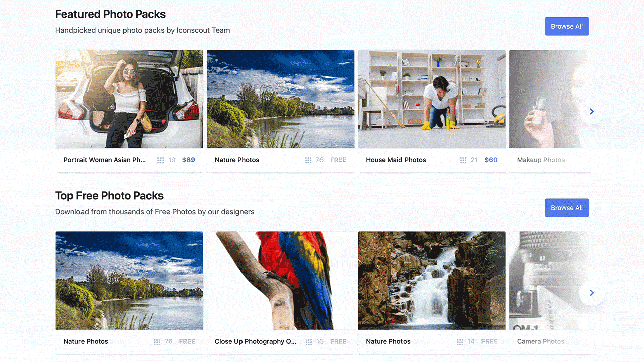Open the parrot Close Up Photography thumbnail
The image size is (644, 362).
coord(280,281)
